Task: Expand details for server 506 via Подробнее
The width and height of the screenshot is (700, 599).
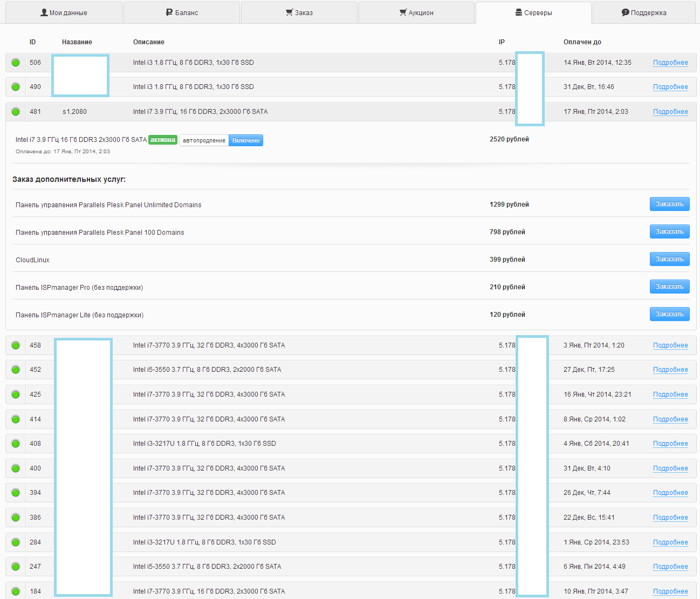Action: [x=670, y=63]
